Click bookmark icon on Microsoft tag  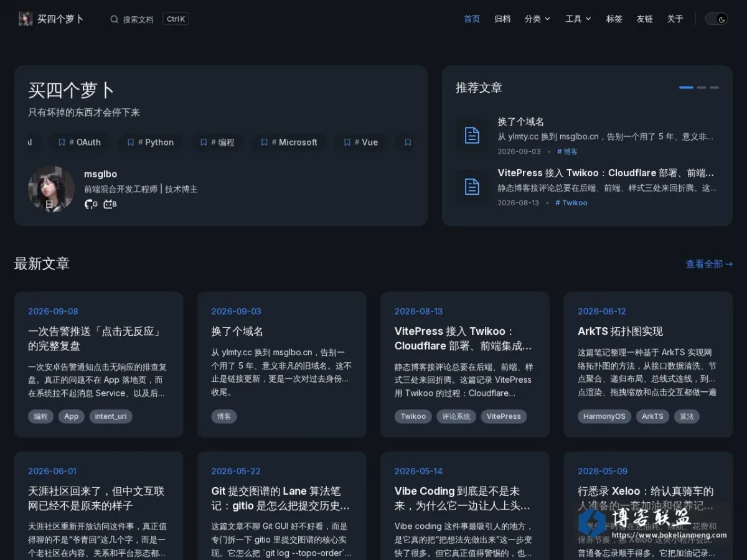[264, 142]
